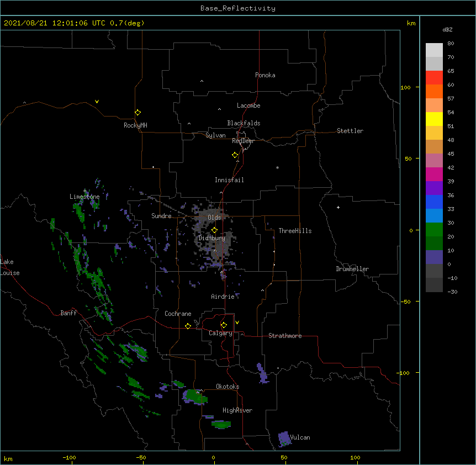Click the -50 tick on the bottom axis
Image resolution: width=476 pixels, height=465 pixels.
tap(141, 457)
